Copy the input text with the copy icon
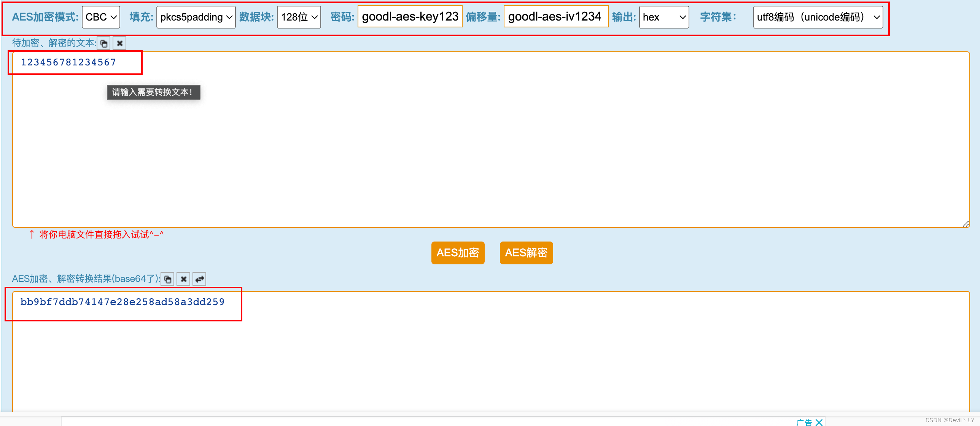The height and width of the screenshot is (426, 980). pos(104,43)
